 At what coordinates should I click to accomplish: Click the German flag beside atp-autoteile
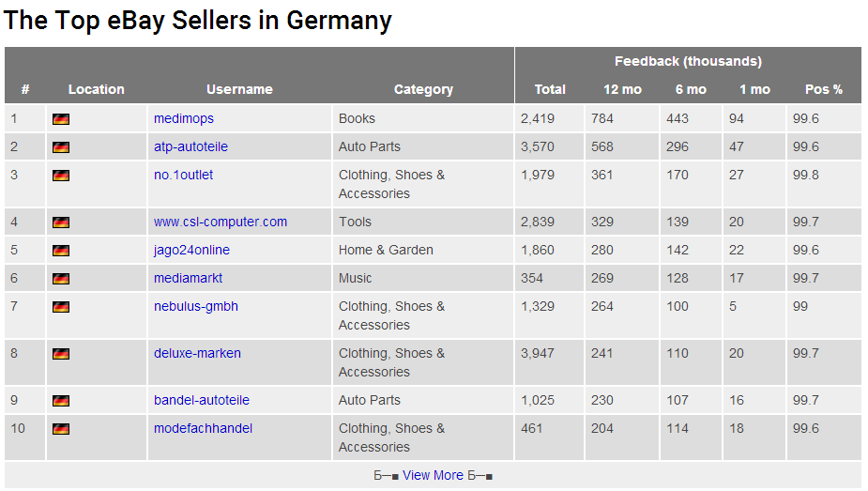(x=61, y=147)
